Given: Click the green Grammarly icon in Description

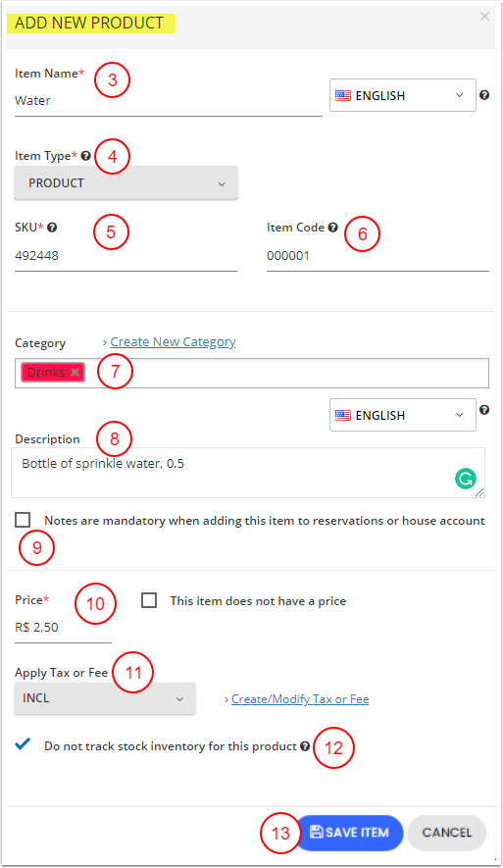Looking at the screenshot, I should pyautogui.click(x=466, y=479).
